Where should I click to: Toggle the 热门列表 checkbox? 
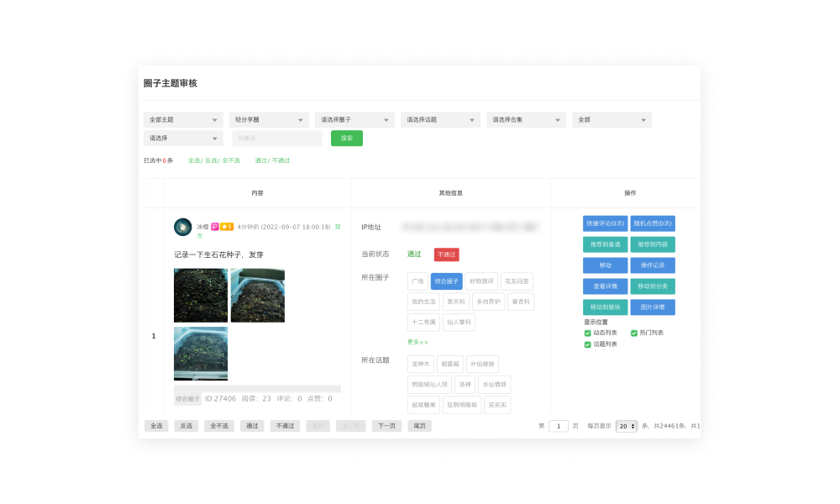point(634,333)
